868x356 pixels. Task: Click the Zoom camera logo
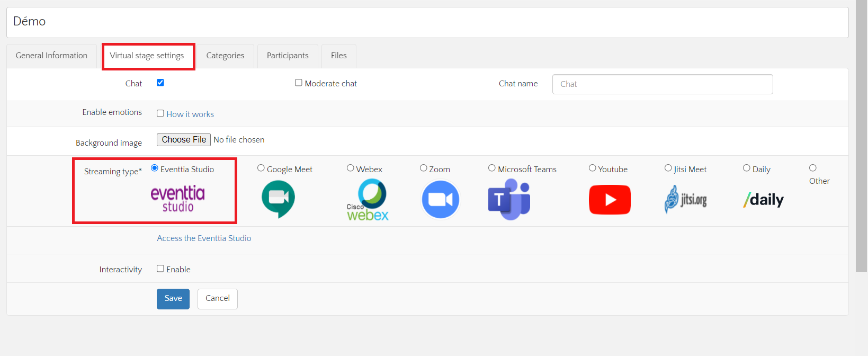[440, 200]
